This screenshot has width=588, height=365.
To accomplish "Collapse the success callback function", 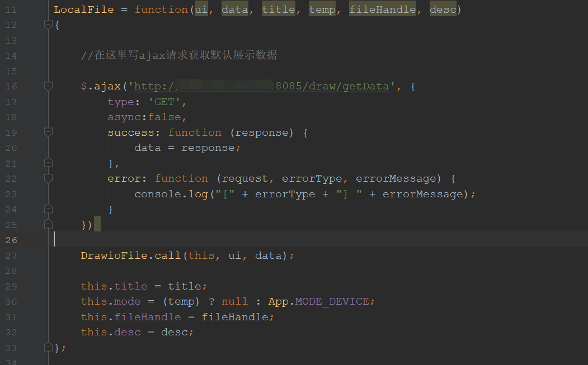I will click(x=48, y=132).
